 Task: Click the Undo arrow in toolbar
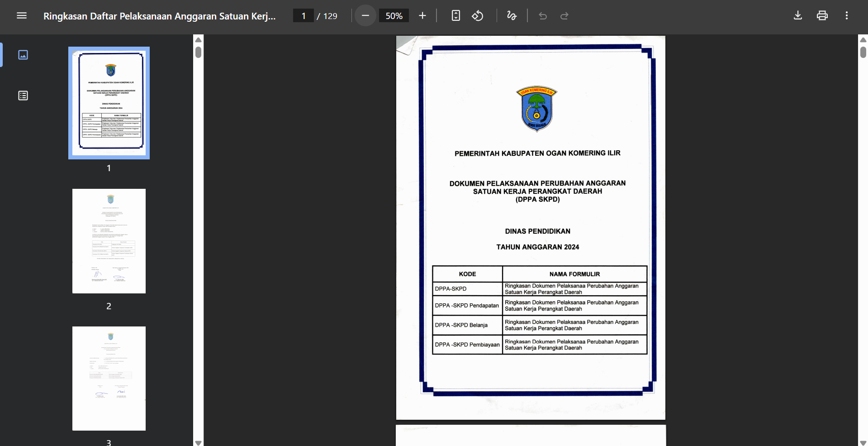pyautogui.click(x=543, y=16)
